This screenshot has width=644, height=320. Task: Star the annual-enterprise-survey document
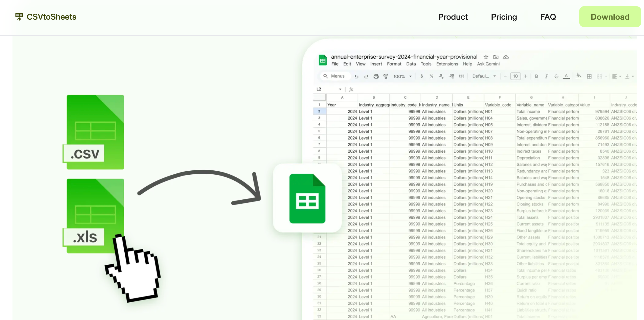point(486,57)
